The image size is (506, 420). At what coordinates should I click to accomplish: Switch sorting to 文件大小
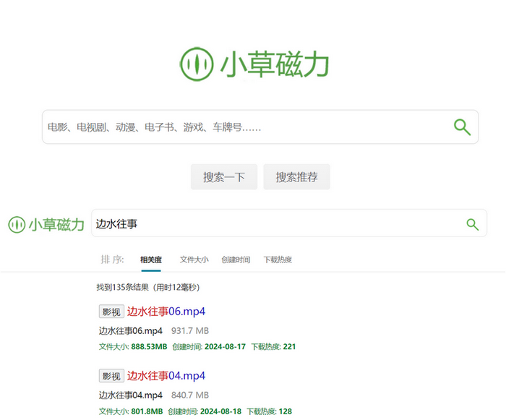point(194,260)
